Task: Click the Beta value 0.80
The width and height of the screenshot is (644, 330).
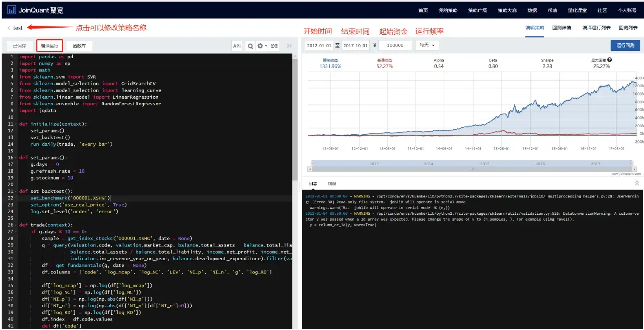Action: click(493, 66)
